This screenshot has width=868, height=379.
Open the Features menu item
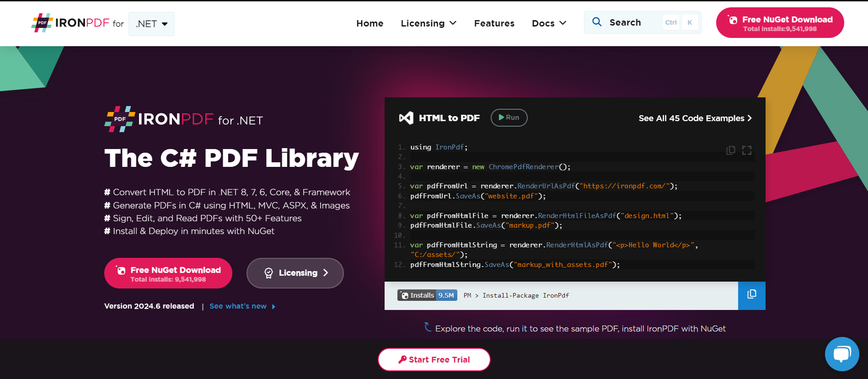click(x=494, y=23)
